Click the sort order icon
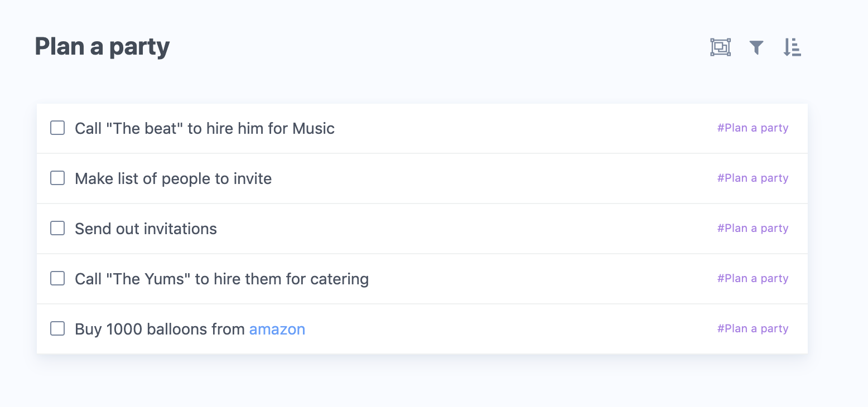 pos(792,47)
